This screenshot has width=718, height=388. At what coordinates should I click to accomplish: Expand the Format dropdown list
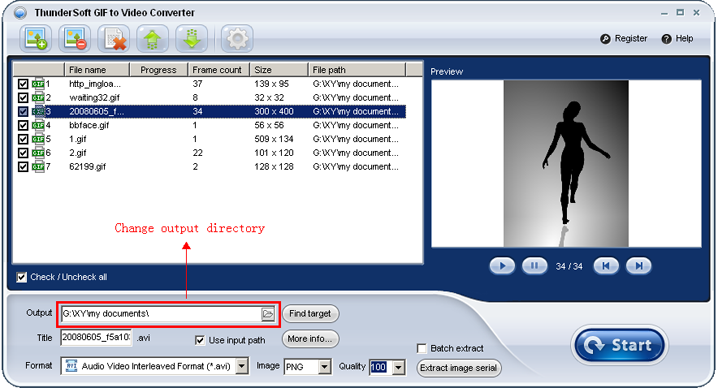[x=242, y=366]
